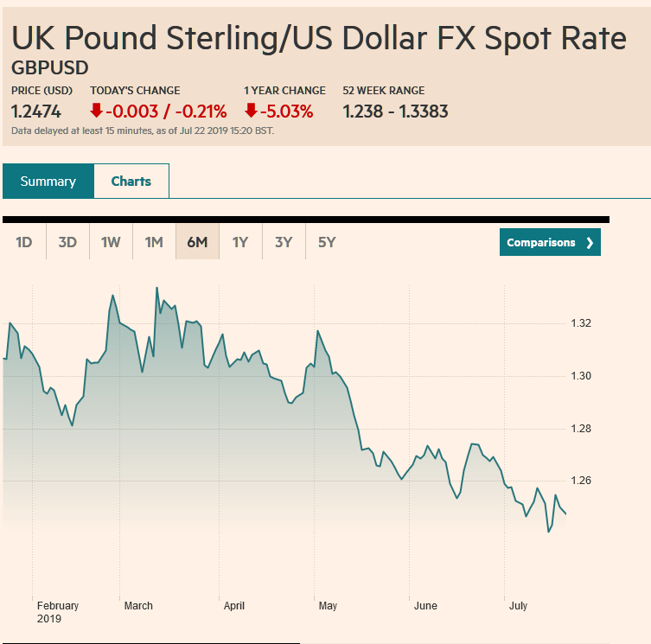
Task: Select the 1D time range
Action: pyautogui.click(x=24, y=243)
